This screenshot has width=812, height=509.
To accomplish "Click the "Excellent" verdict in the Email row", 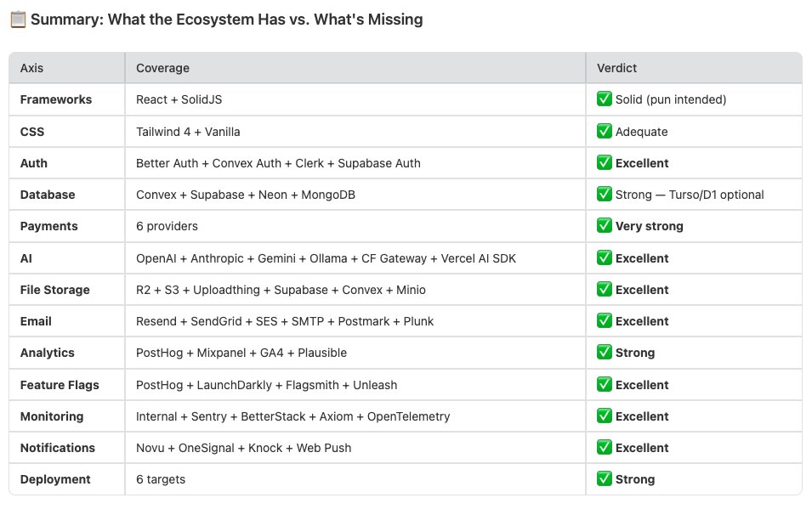I will (642, 321).
